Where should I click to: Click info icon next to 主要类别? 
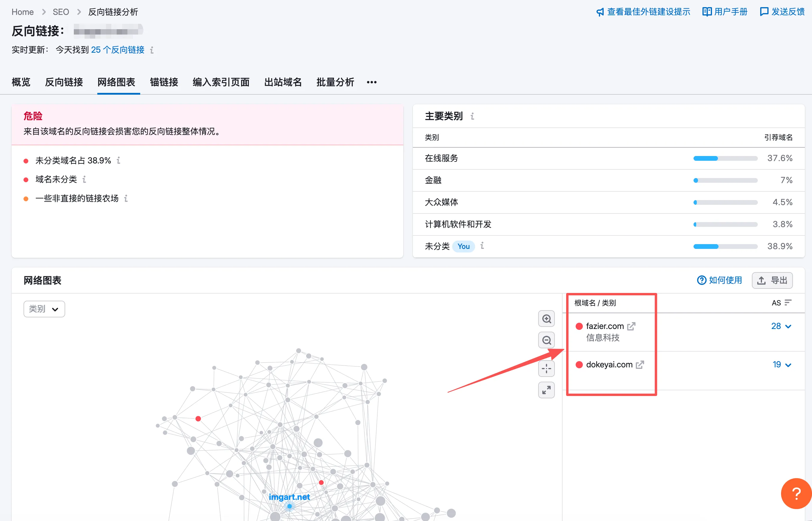[x=472, y=116]
